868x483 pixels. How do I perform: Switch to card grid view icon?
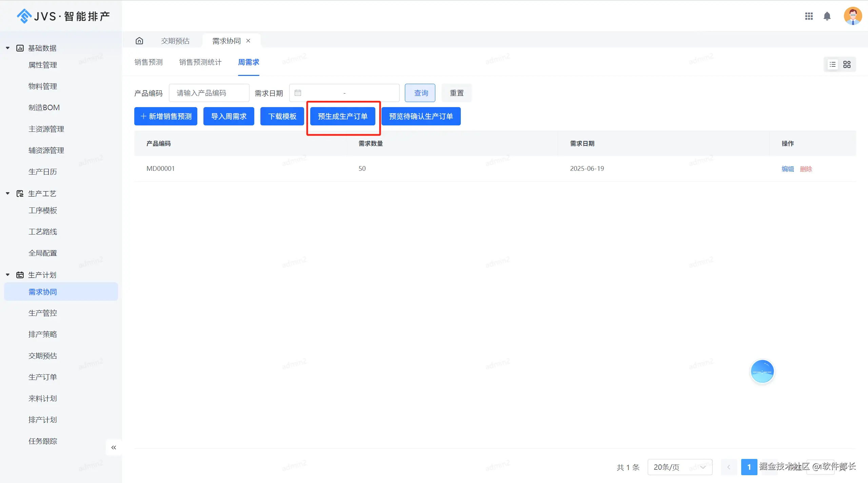[847, 64]
